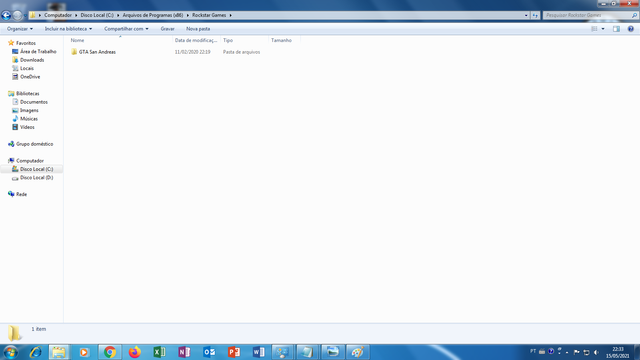Sort by the Nome column header
This screenshot has width=640, height=360.
77,40
